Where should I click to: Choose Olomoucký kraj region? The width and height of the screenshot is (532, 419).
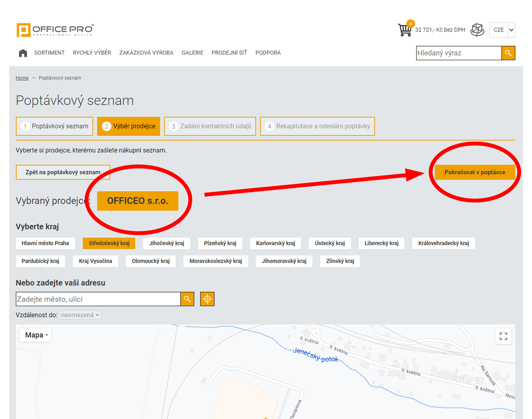[x=151, y=261]
